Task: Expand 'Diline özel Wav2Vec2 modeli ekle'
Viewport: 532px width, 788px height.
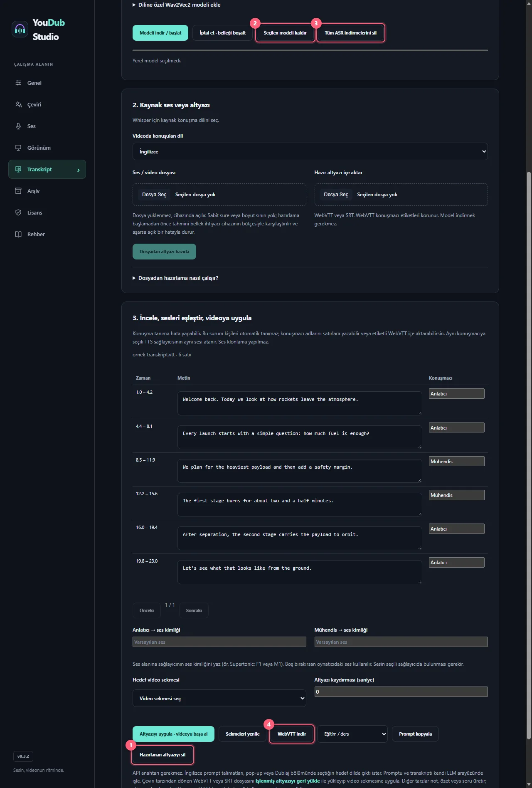Action: (x=177, y=5)
